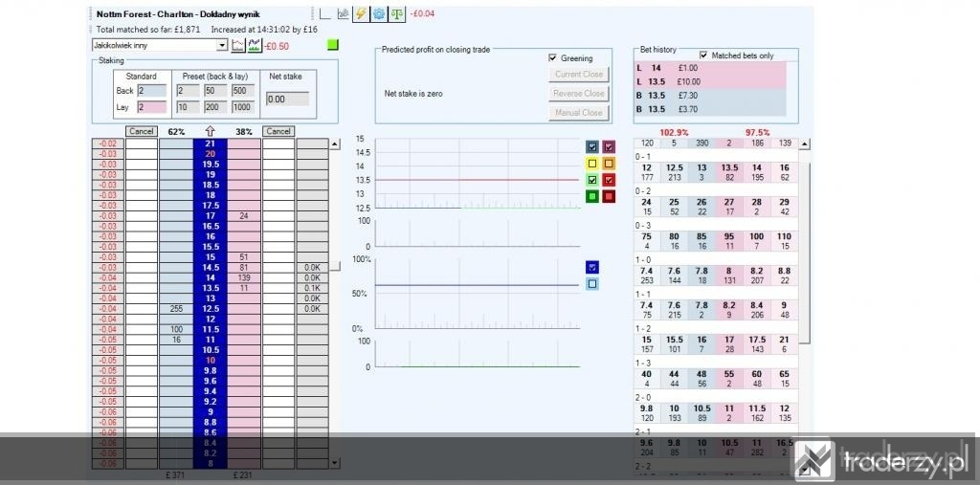Click the B 13.5 £7.30 bet history row
This screenshot has width=980, height=485.
[709, 96]
